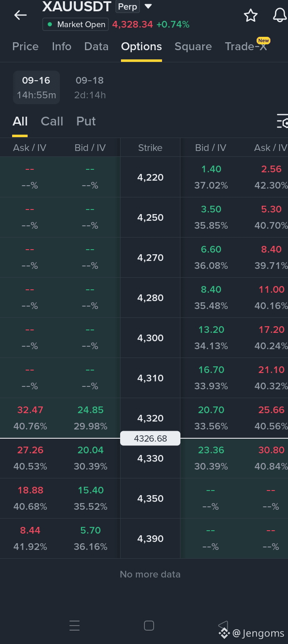Tap the 4,350 strike row
Viewport: 288px width, 644px height.
coord(150,498)
